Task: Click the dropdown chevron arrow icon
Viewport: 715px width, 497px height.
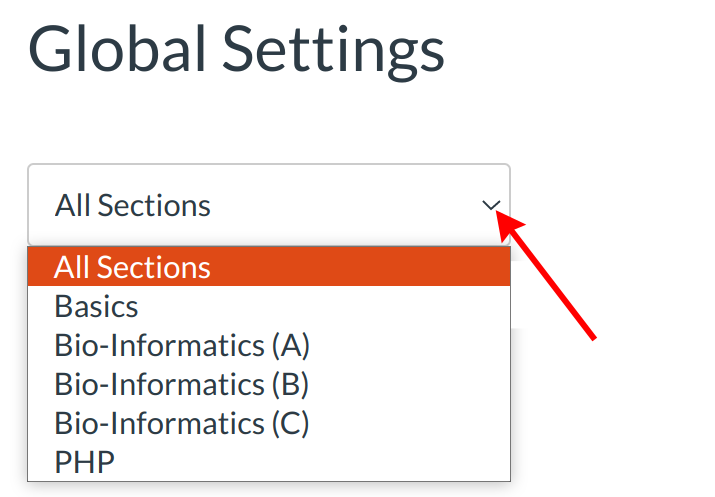Action: 491,205
